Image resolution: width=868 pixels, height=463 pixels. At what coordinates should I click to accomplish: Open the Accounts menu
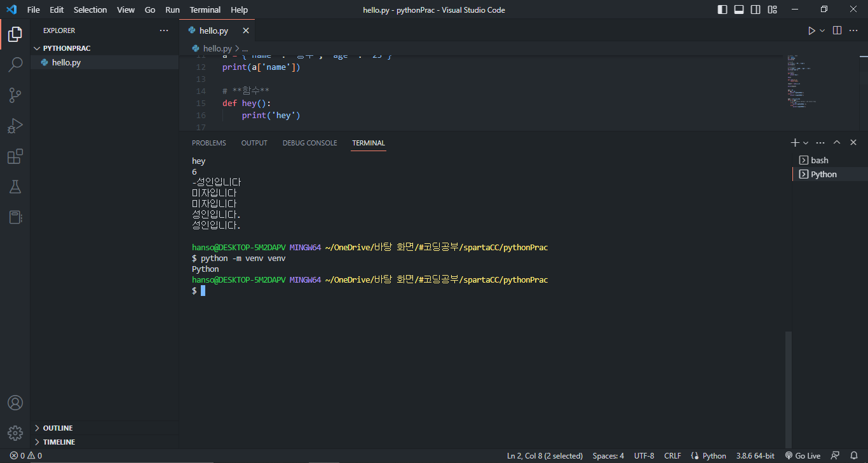tap(15, 403)
